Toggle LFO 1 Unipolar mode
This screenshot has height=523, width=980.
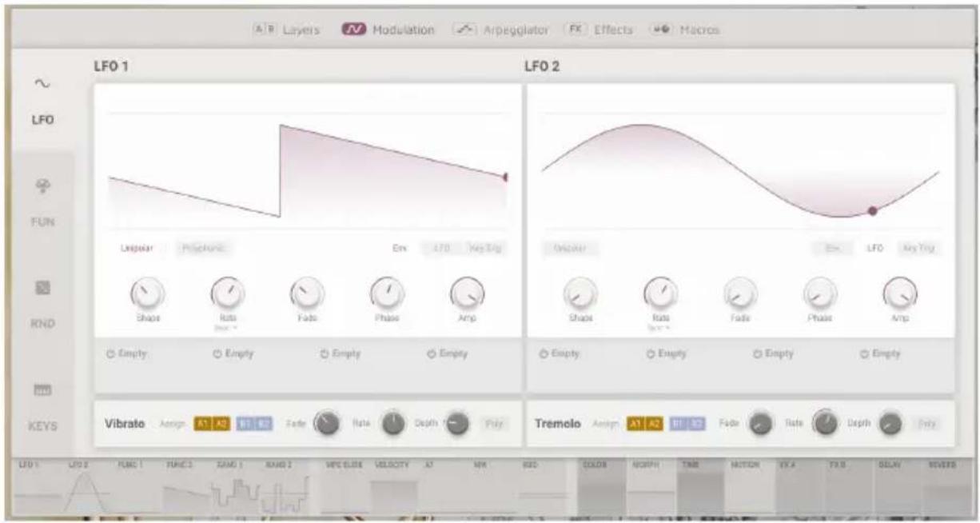coord(137,249)
